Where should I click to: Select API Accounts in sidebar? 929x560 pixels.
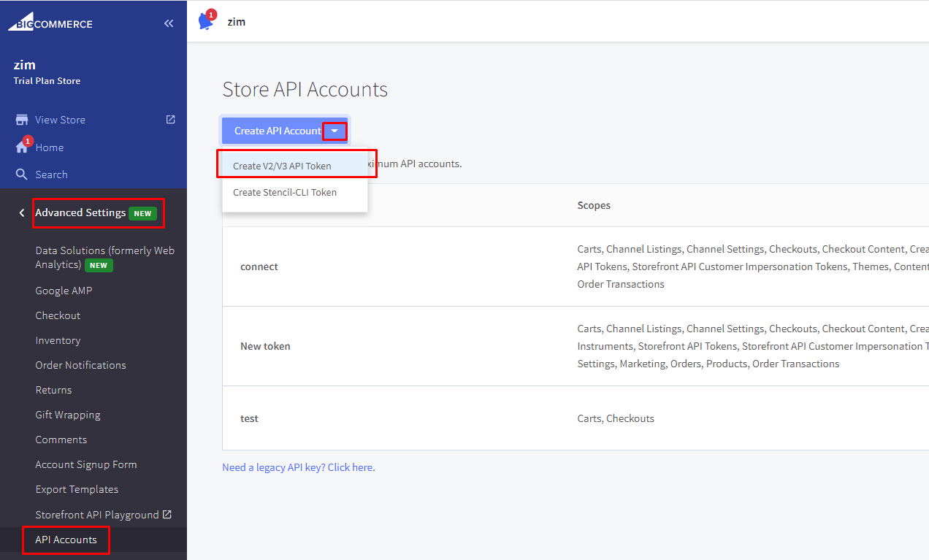[x=66, y=540]
